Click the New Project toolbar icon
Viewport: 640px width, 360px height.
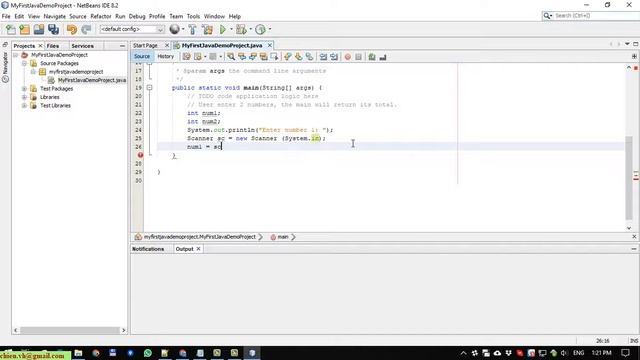(24, 29)
